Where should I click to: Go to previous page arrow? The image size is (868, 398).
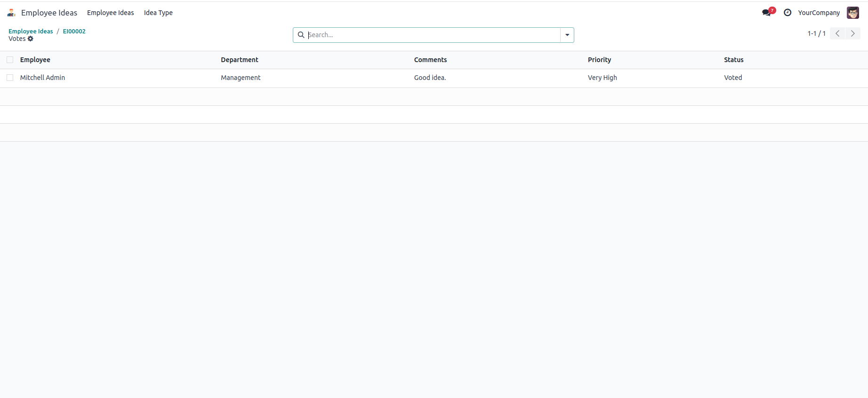click(837, 33)
